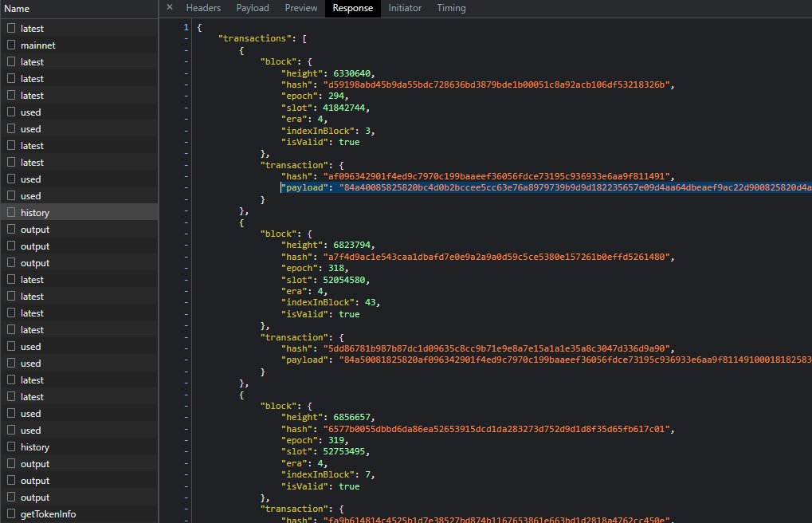Click the slot value 52753495
The width and height of the screenshot is (812, 523).
point(344,451)
